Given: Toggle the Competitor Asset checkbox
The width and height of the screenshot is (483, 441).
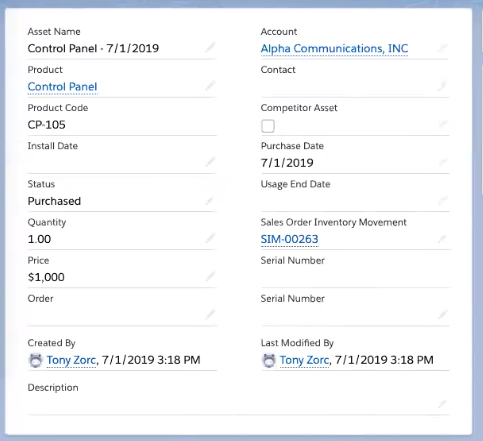Looking at the screenshot, I should (x=268, y=126).
